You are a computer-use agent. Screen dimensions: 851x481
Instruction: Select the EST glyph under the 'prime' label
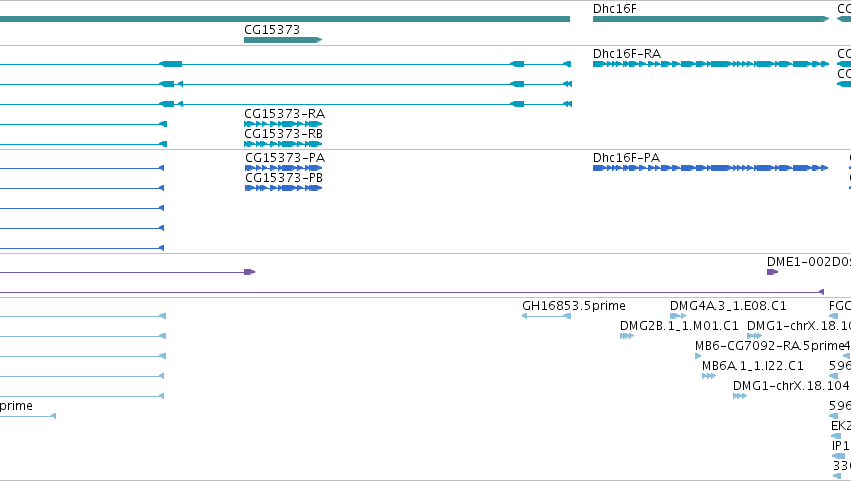click(x=28, y=416)
